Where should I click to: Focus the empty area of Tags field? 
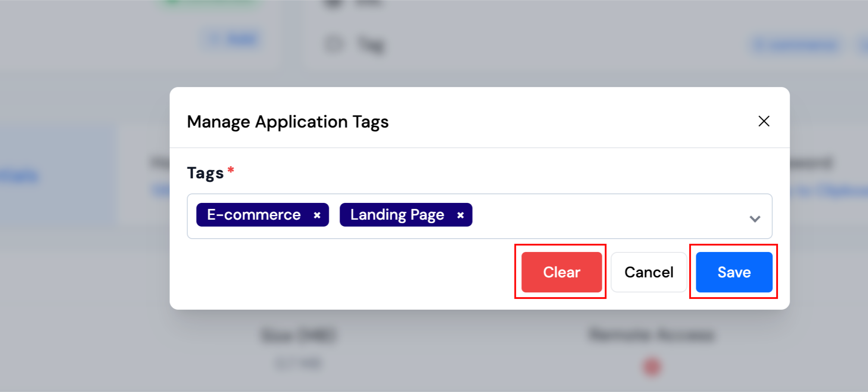[x=603, y=216]
